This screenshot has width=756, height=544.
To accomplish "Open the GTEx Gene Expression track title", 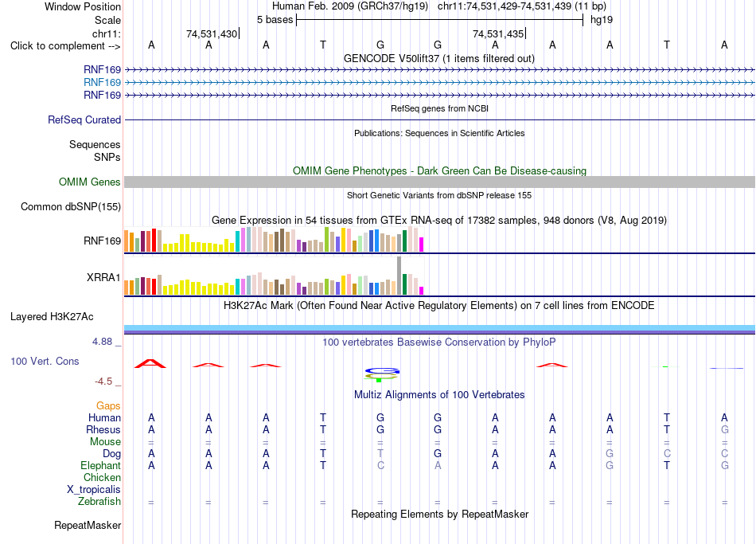I will (x=439, y=221).
